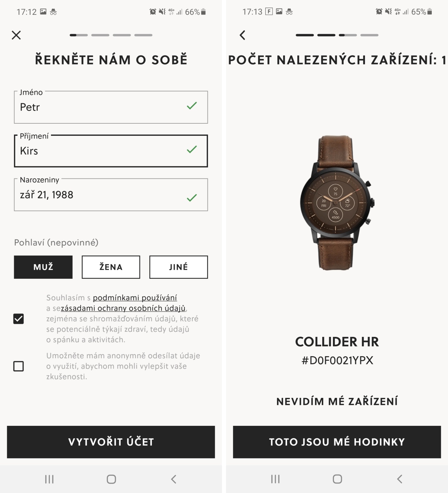Tap the left phone's home navigation icon
This screenshot has width=448, height=493.
coord(111,479)
